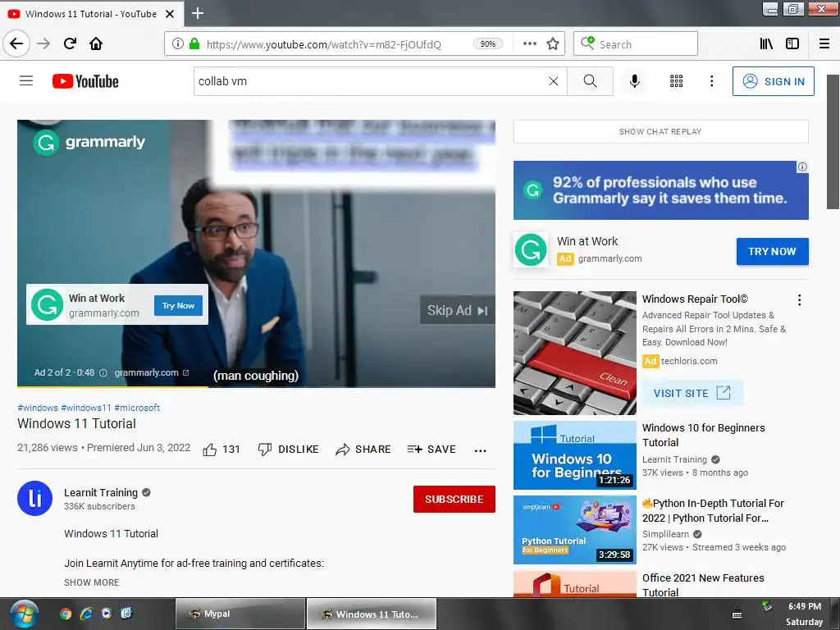Open the browser home page icon
Viewport: 840px width, 630px height.
96,43
